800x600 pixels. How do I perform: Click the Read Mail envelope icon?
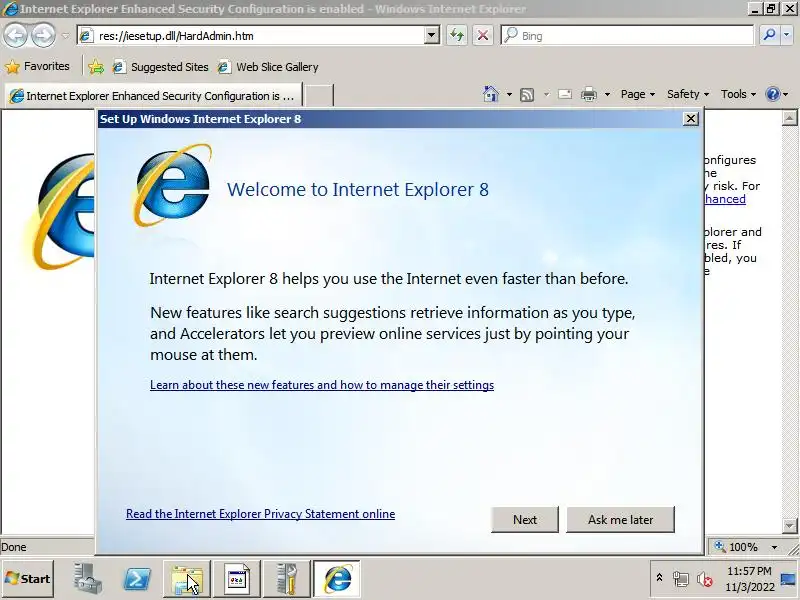(x=565, y=94)
